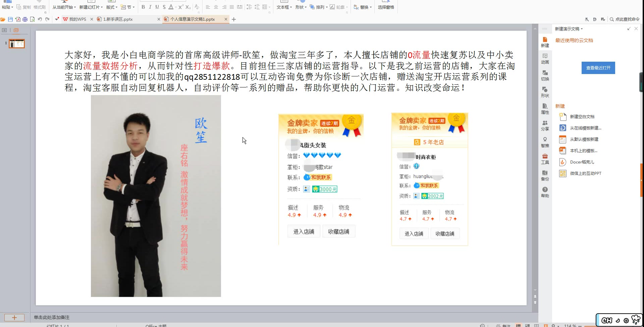Image resolution: width=644 pixels, height=327 pixels.
Task: Select the 形状 (Shapes) tool
Action: pos(300,7)
